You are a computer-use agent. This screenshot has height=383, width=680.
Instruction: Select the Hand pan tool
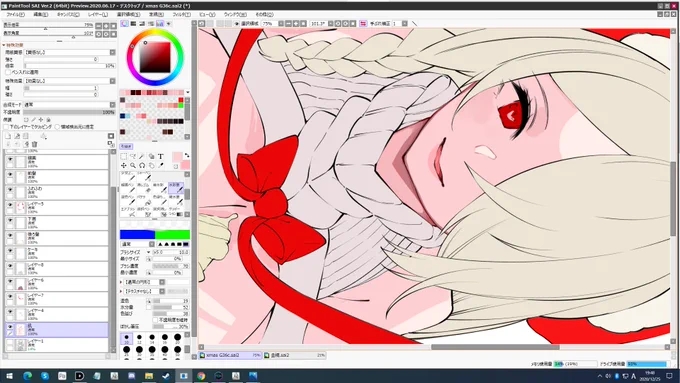point(151,165)
